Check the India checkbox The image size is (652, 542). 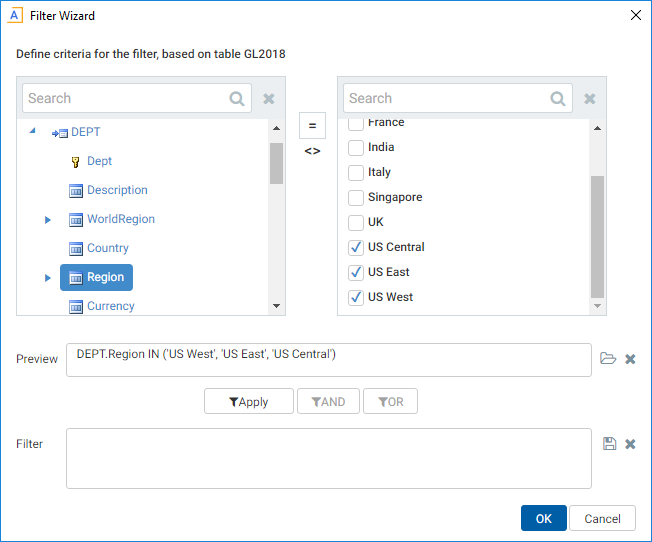356,147
